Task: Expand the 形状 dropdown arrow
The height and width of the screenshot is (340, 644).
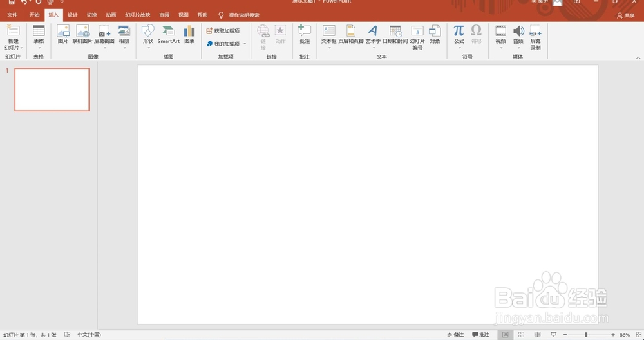Action: [x=148, y=48]
